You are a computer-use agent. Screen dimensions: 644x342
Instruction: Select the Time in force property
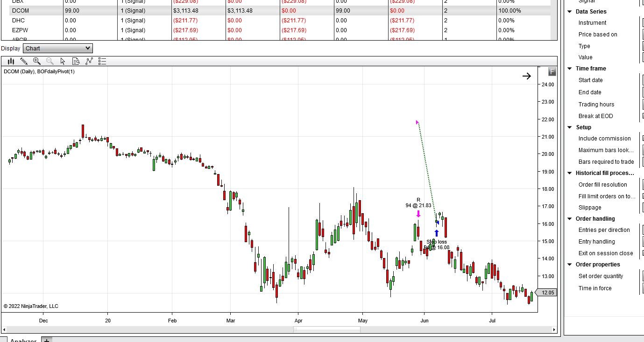[595, 288]
